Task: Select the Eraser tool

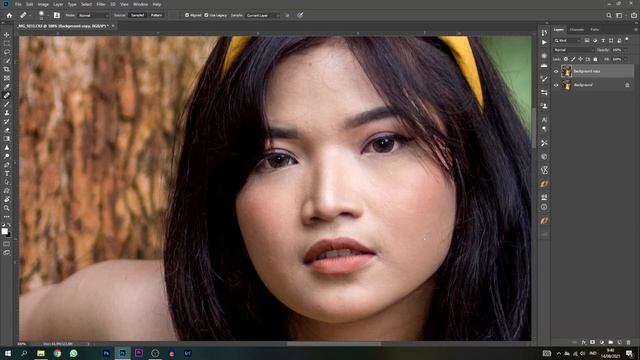Action: tap(7, 130)
